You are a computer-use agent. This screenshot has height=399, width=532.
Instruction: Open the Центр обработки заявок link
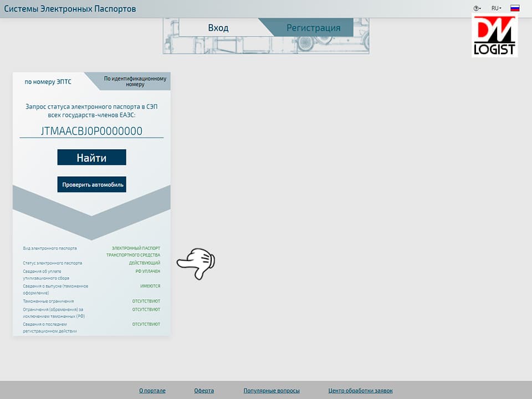coord(360,391)
